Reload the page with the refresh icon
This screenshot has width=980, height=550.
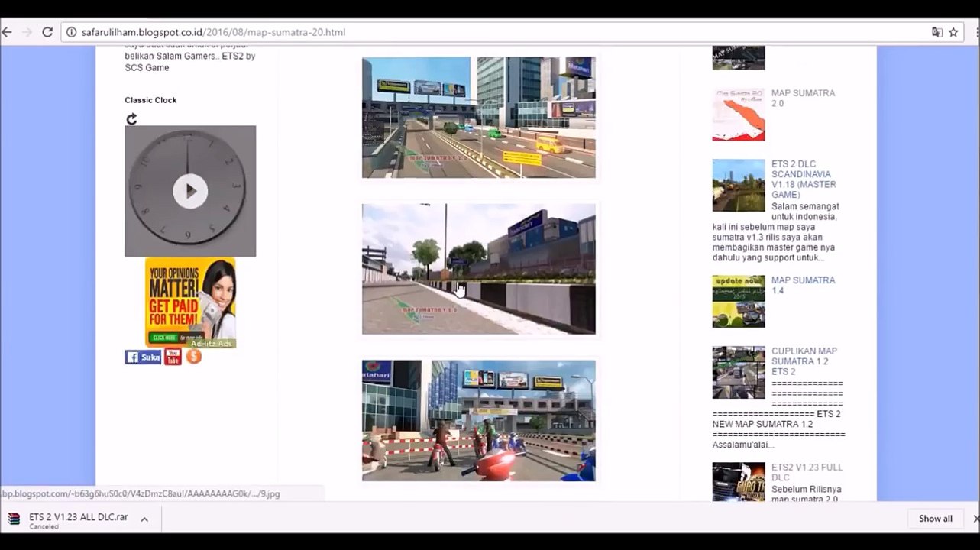(47, 32)
